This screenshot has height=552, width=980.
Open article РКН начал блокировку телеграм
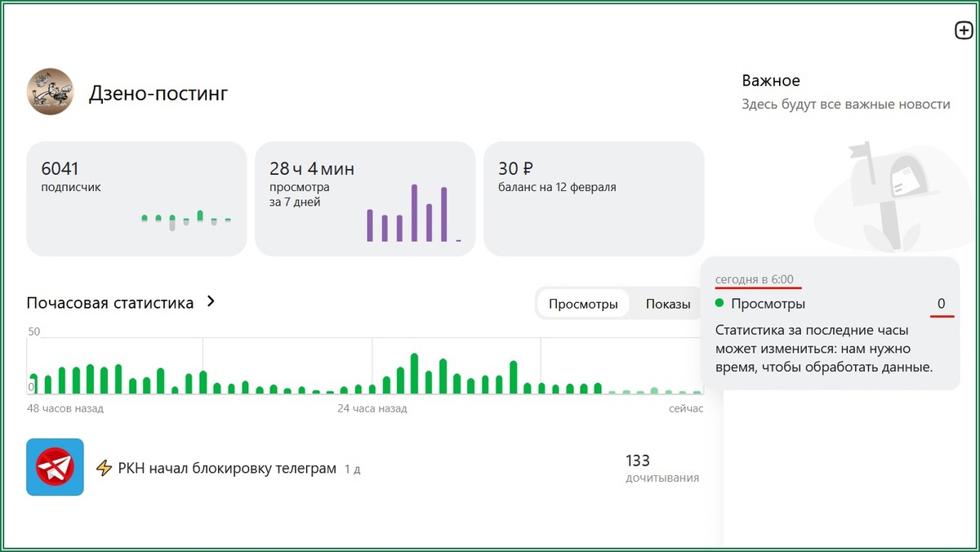coord(227,469)
